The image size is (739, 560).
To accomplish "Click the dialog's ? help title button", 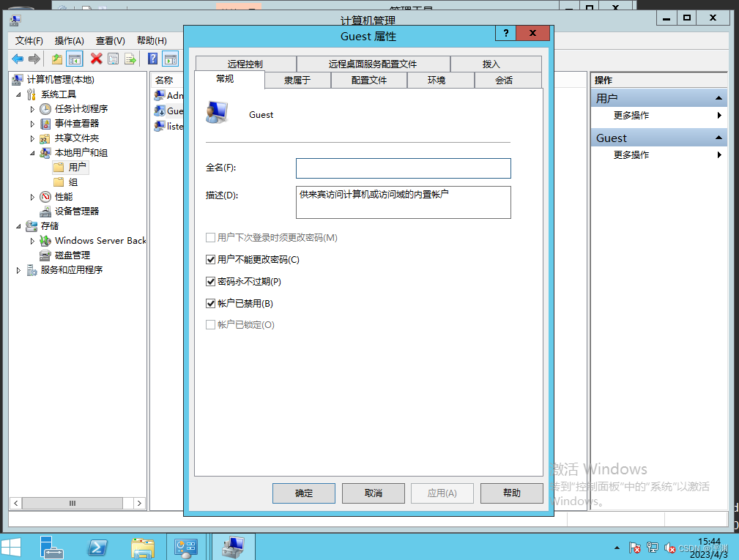I will 505,33.
